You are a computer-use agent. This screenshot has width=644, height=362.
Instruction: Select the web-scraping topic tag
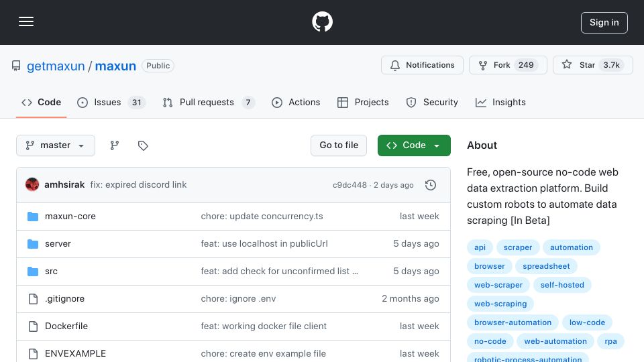500,304
